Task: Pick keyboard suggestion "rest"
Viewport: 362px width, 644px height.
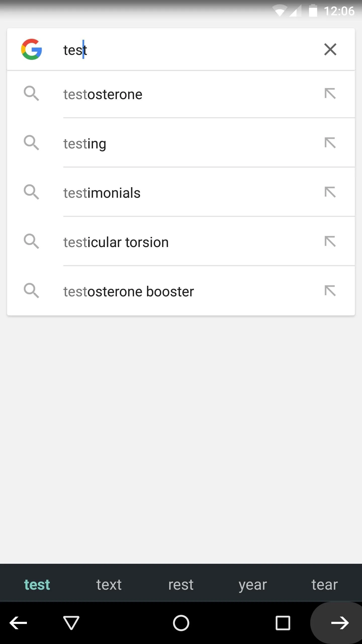Action: click(x=181, y=585)
